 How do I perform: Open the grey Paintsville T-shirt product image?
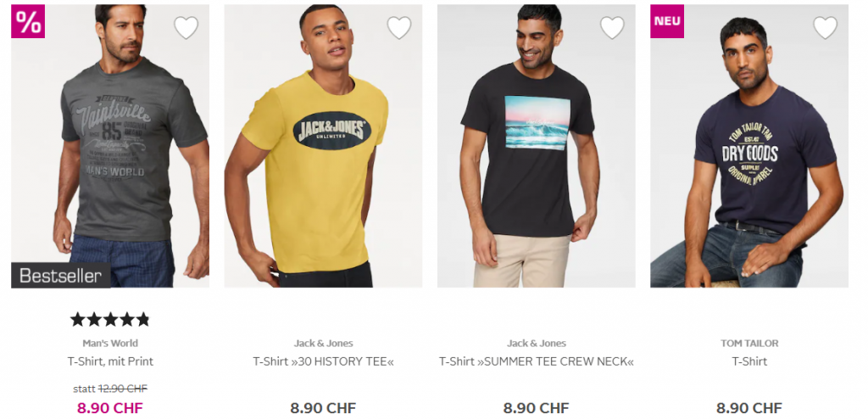(110, 146)
